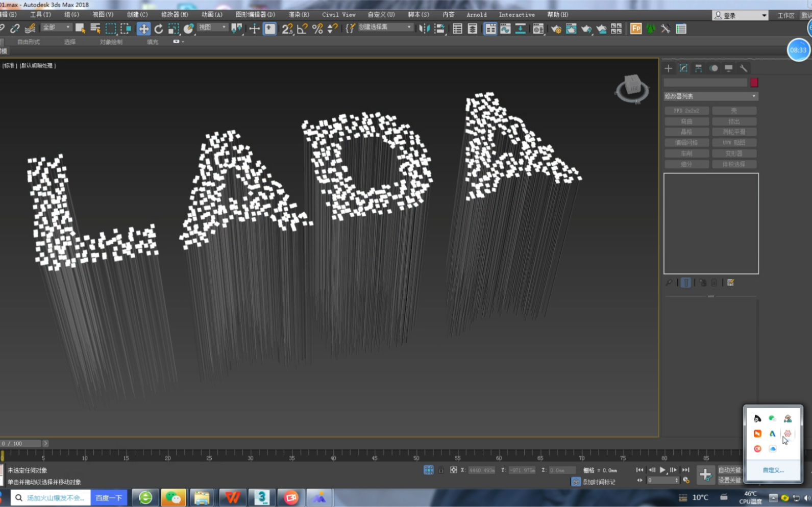Screen dimensions: 812x507
Task: Toggle Select and Manipulate mode
Action: (254, 29)
